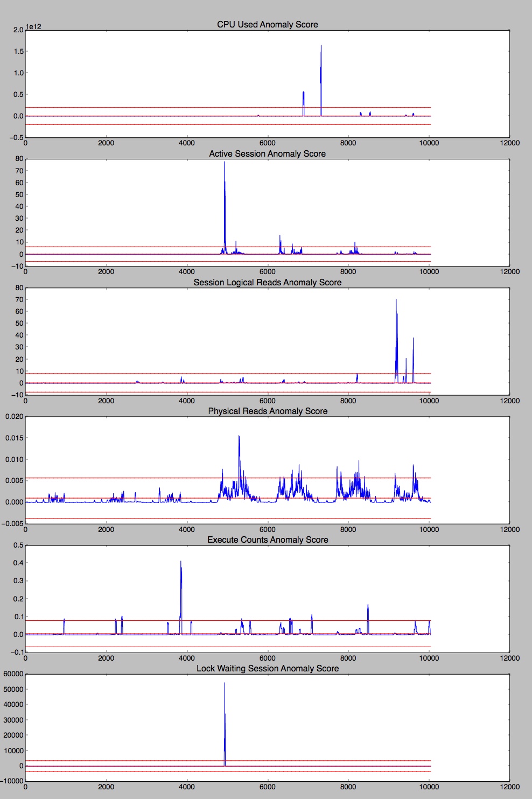Click the highest peak in Session Logical Reads chart
The width and height of the screenshot is (532, 799).
coord(396,341)
